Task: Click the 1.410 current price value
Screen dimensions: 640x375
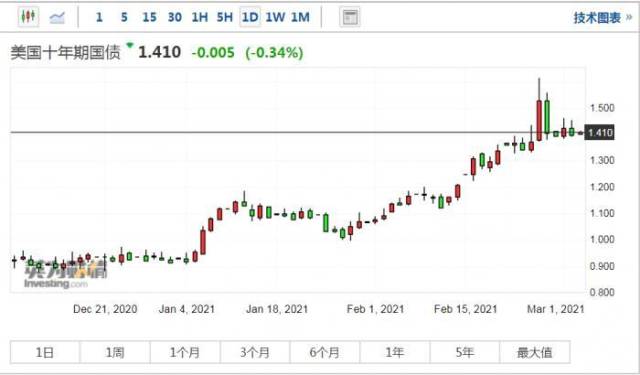Action: click(159, 52)
